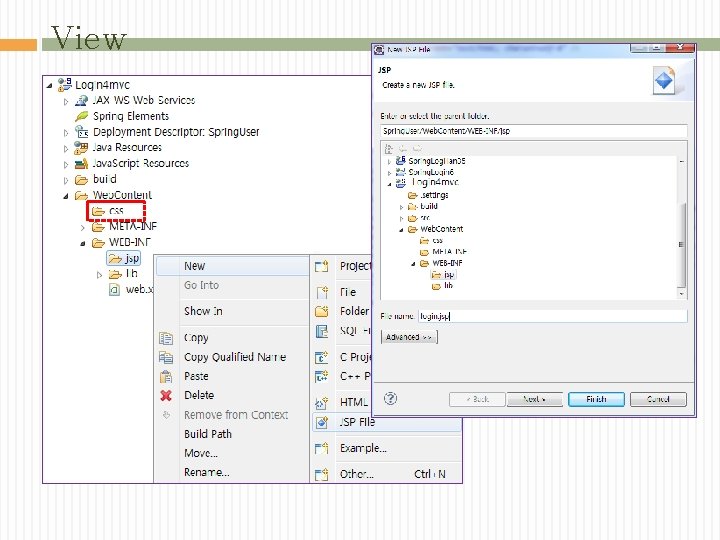Expand the JAX-WS Web Services node

pos(66,101)
